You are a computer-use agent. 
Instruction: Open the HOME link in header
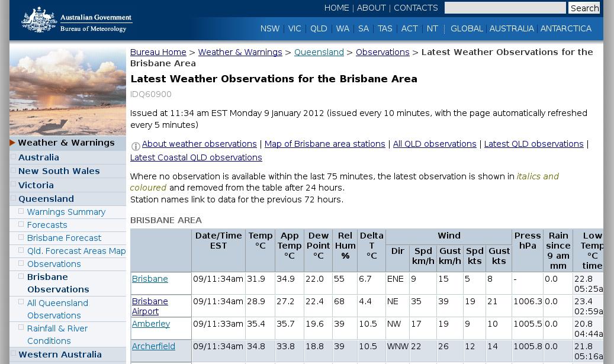click(336, 8)
